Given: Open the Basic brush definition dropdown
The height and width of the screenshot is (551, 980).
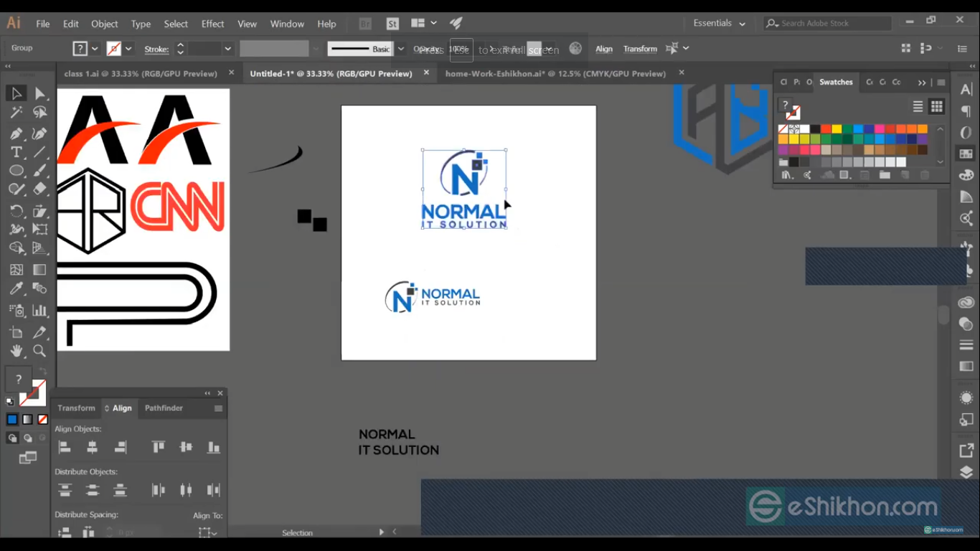Looking at the screenshot, I should click(x=400, y=49).
